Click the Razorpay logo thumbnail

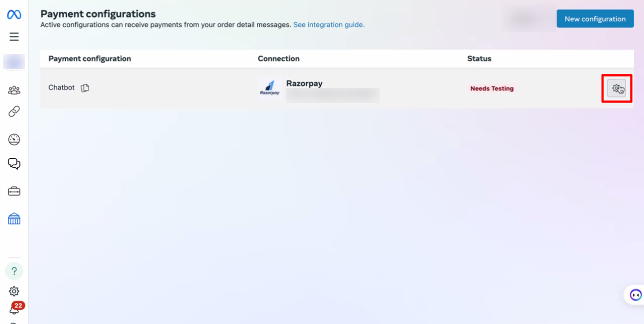(x=270, y=88)
